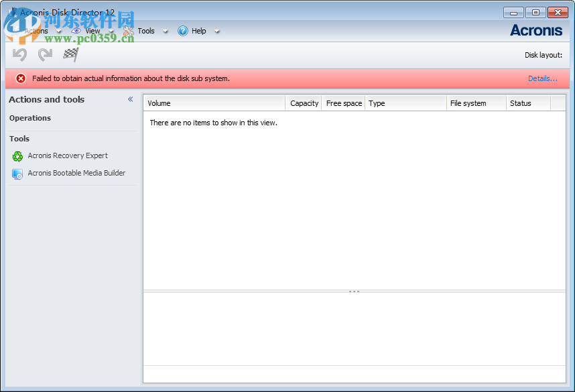The height and width of the screenshot is (392, 575).
Task: Open the Tools dropdown arrow
Action: [165, 31]
